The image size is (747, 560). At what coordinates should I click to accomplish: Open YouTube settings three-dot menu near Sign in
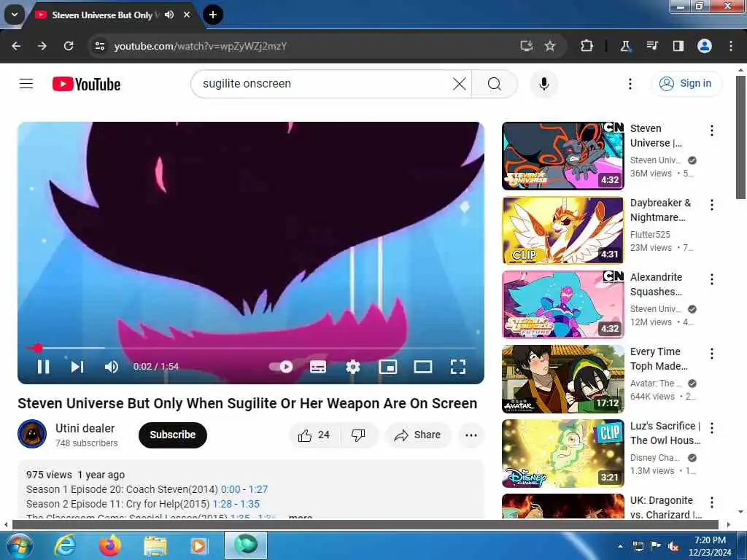click(x=630, y=84)
